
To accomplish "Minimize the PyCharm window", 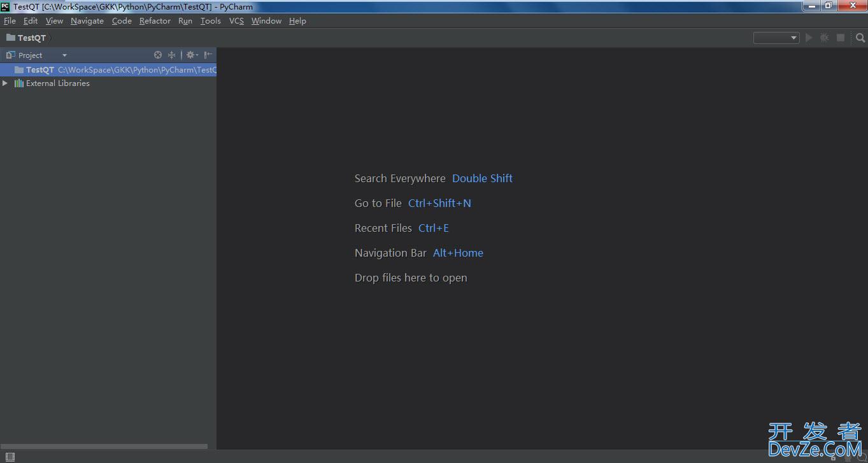I will (811, 6).
